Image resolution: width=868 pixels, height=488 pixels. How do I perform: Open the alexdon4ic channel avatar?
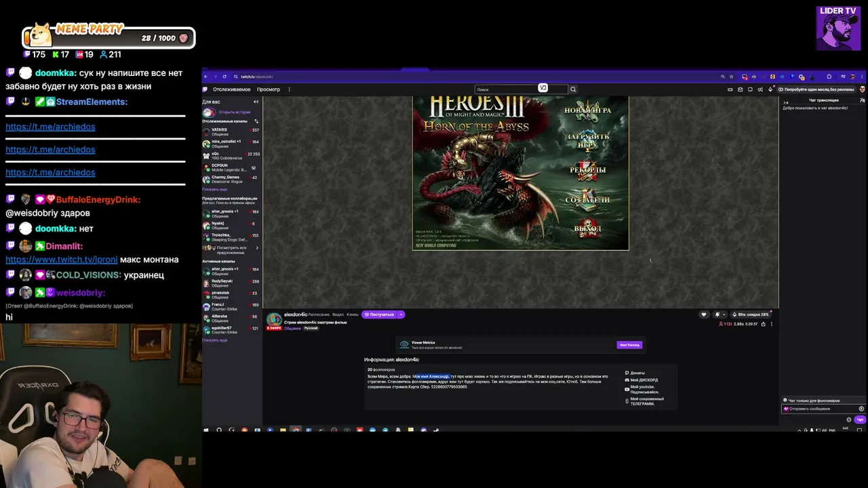274,319
